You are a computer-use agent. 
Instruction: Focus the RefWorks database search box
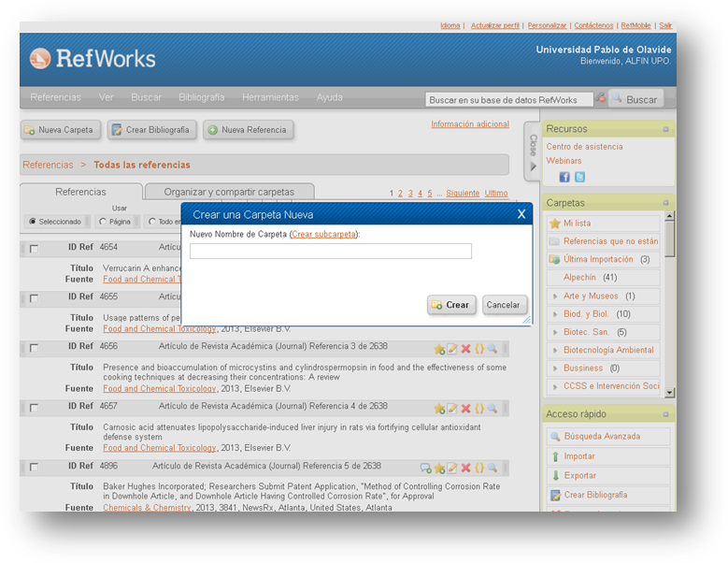[509, 99]
